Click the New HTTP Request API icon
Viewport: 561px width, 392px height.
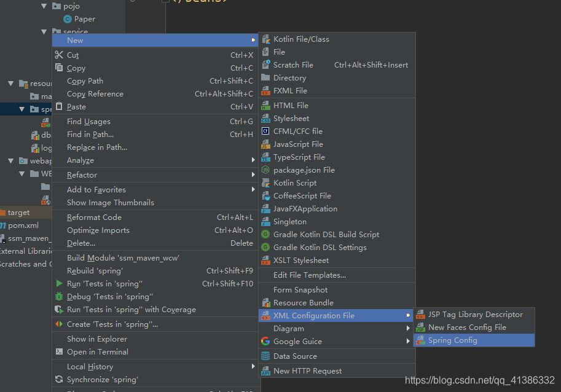265,371
